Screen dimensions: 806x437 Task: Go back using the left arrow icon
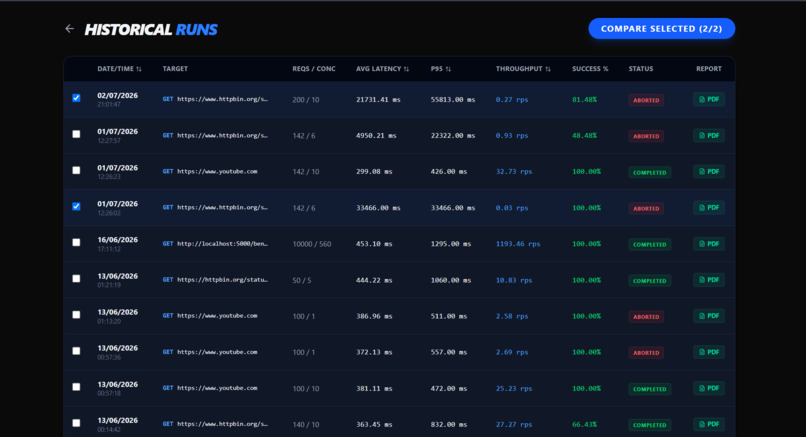pyautogui.click(x=69, y=29)
